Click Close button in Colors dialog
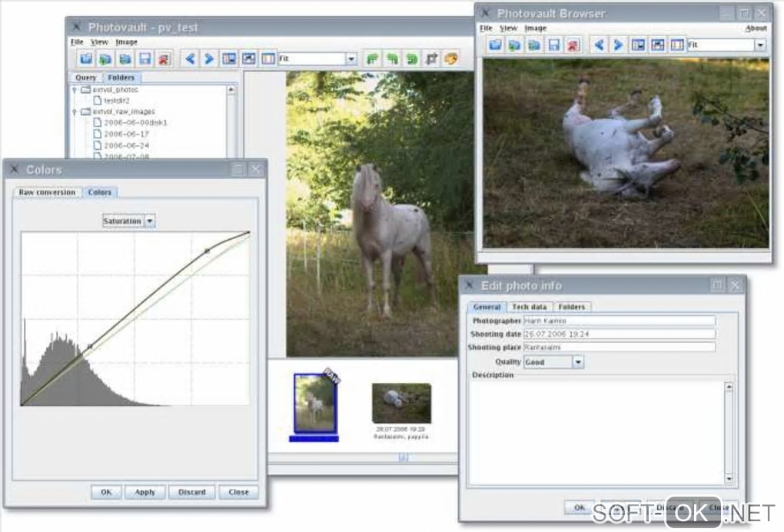784x532 pixels. (238, 492)
